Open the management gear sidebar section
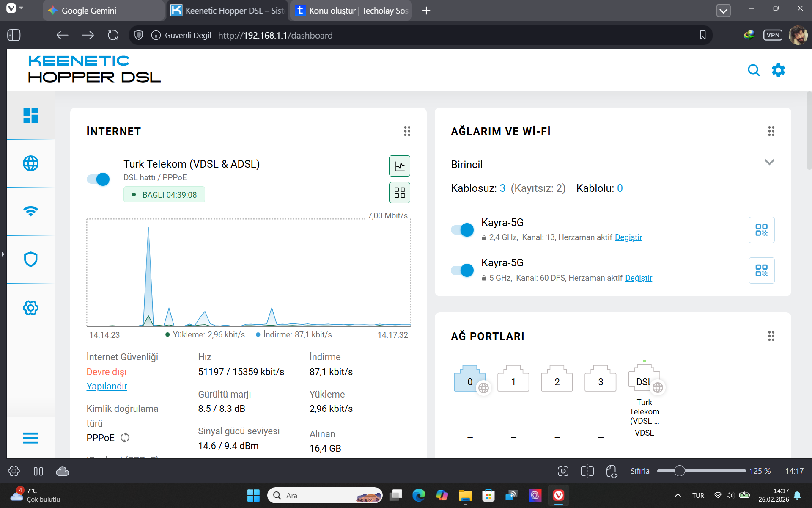The width and height of the screenshot is (812, 508). (x=30, y=308)
